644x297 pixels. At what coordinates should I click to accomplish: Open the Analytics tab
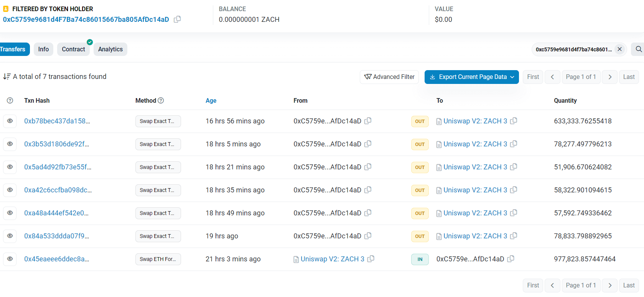point(110,49)
